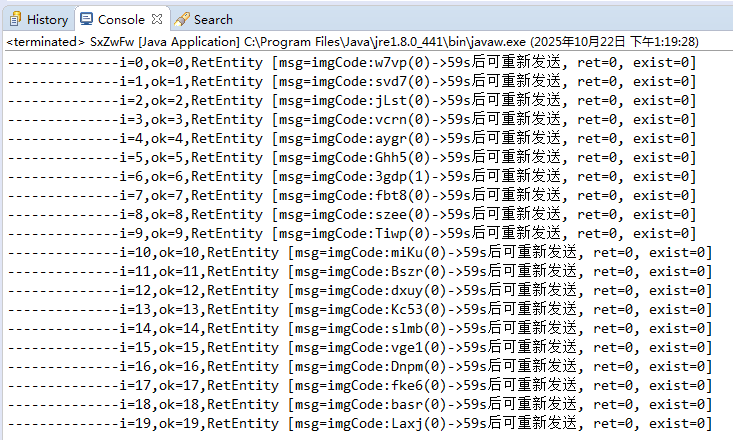Select console line with imgCode:vge1
Image resolution: width=733 pixels, height=440 pixels.
[x=360, y=347]
